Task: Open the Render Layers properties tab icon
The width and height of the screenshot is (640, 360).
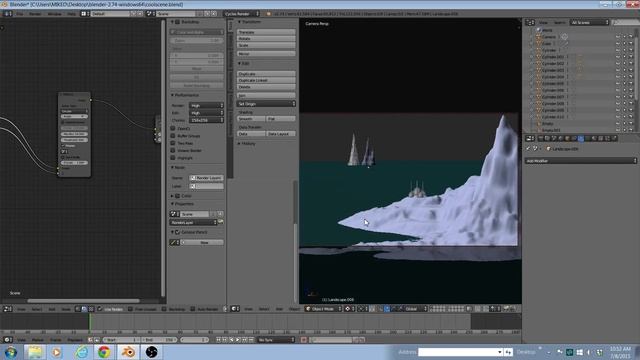Action: [547, 139]
